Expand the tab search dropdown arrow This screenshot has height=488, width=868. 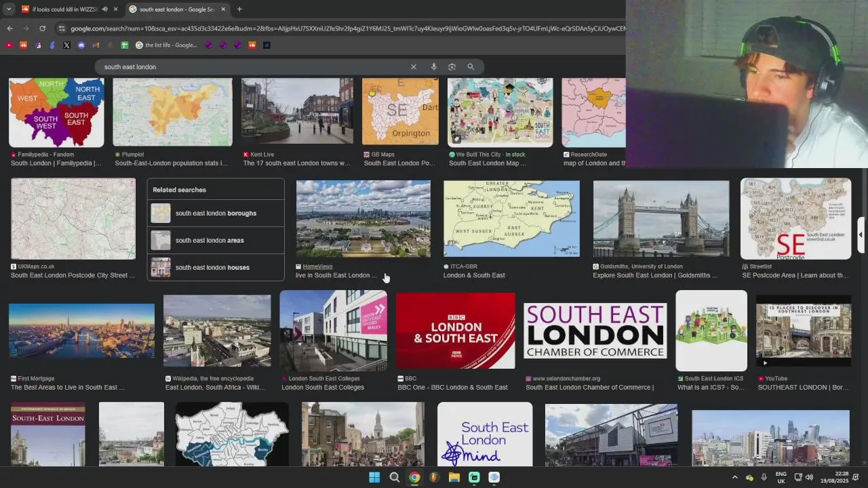(8, 9)
